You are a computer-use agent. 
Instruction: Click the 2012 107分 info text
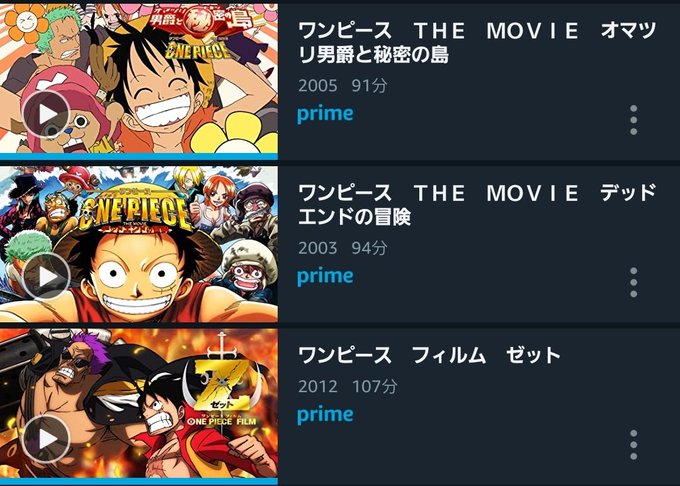tap(347, 386)
